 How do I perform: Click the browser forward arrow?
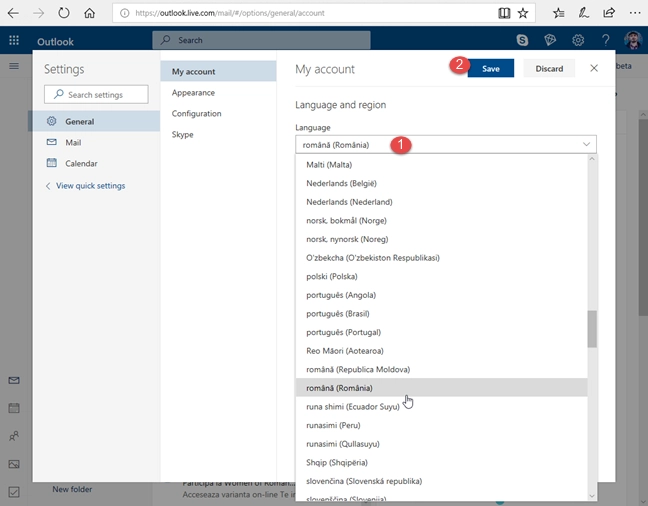38,13
